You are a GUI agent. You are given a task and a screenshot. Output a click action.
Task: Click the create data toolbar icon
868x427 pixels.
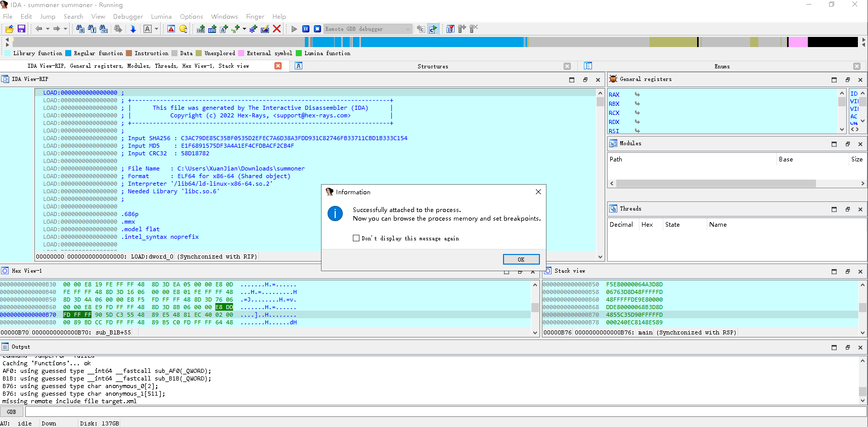click(212, 29)
